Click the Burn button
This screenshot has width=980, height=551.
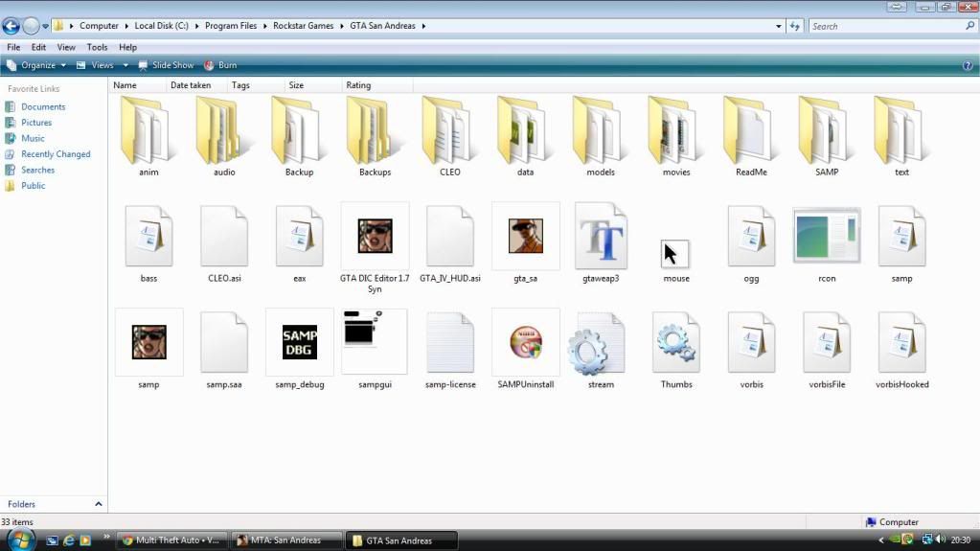tap(220, 65)
